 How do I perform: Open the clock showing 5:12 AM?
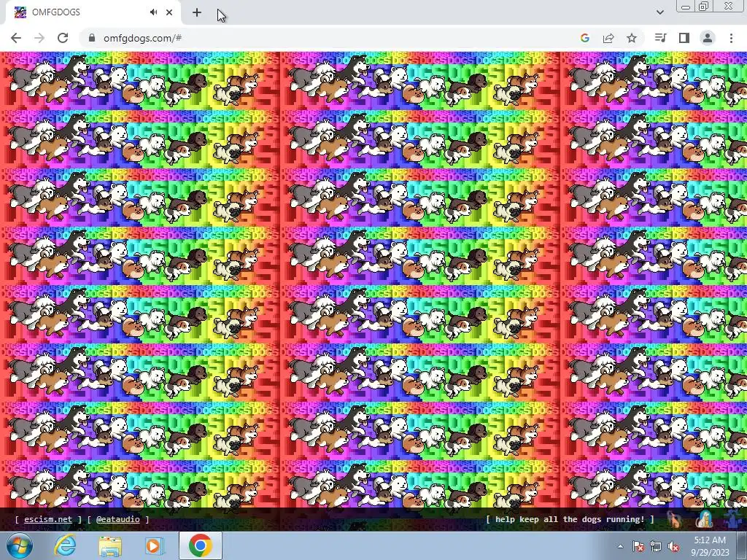click(x=710, y=546)
